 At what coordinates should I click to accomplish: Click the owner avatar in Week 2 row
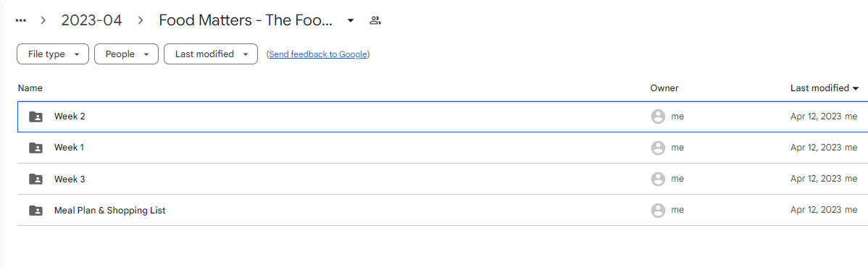pos(658,116)
